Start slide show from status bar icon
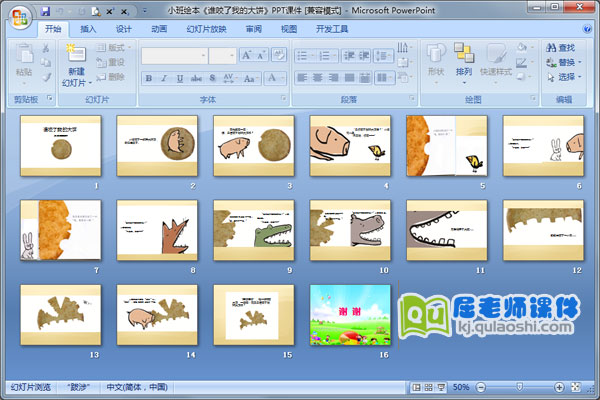This screenshot has width=600, height=400. pos(441,387)
